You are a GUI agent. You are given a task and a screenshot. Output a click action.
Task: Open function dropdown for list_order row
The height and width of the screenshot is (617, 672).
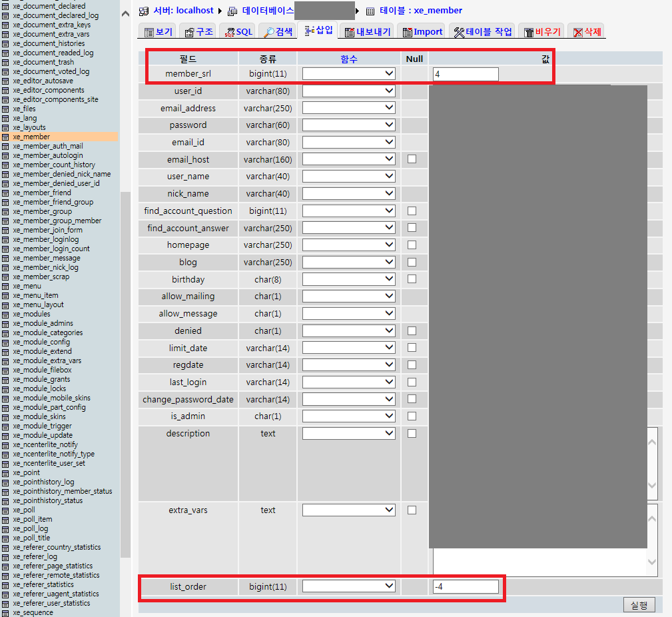pos(349,586)
